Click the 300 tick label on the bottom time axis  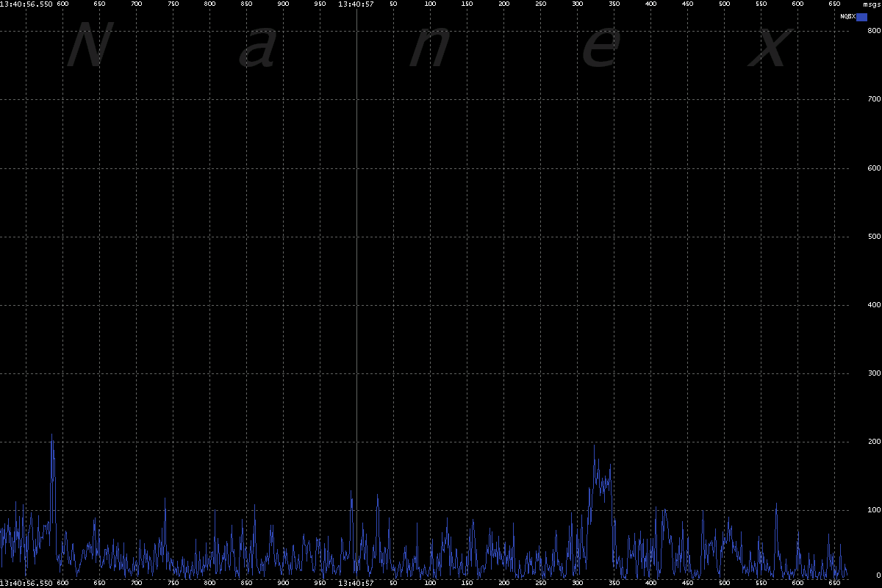click(577, 583)
